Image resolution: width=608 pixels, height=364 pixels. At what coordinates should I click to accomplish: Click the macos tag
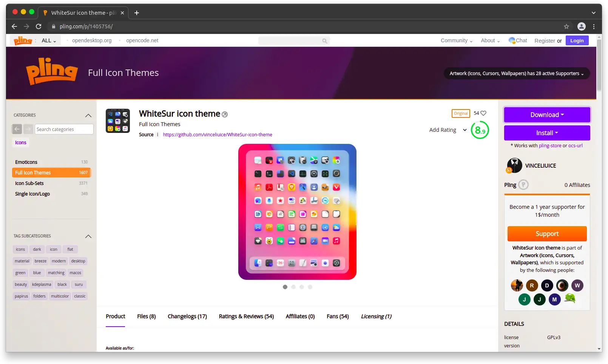point(75,273)
